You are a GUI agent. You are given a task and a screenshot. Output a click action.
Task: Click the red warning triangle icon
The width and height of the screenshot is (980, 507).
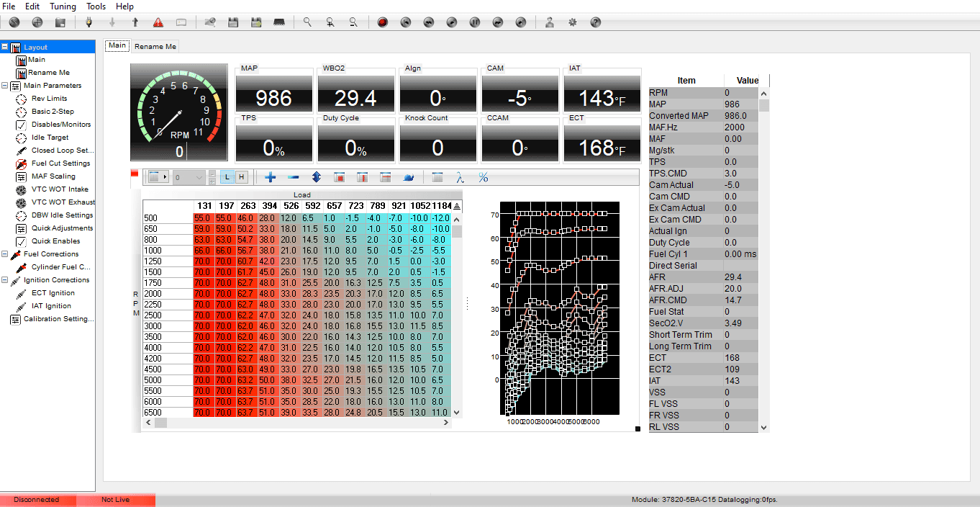[x=158, y=22]
